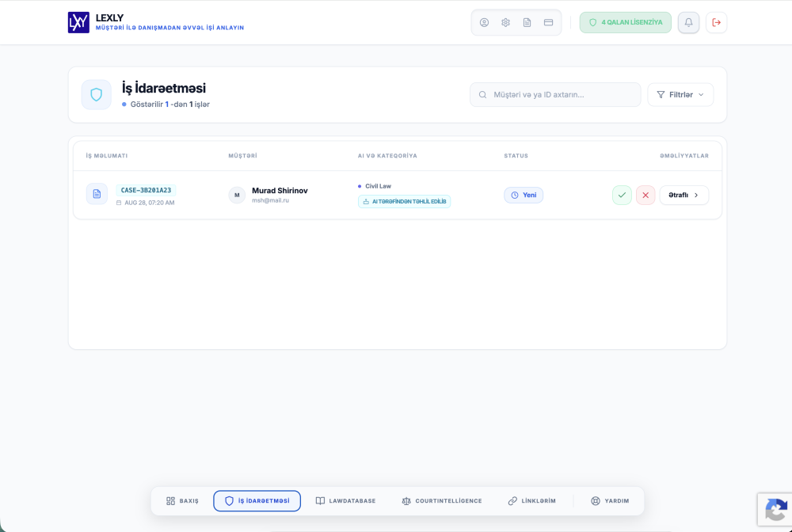Viewport: 792px width, 532px height.
Task: Click the red logout icon
Action: 716,22
